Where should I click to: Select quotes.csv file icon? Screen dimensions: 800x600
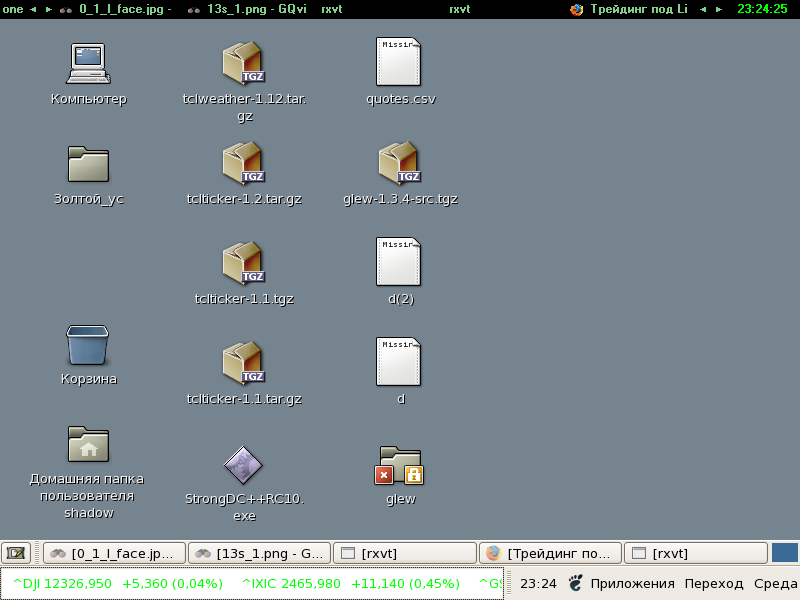(x=398, y=61)
